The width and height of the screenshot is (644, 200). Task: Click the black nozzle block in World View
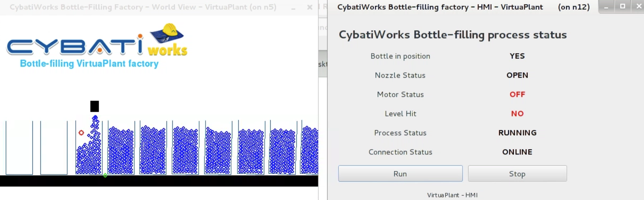click(x=94, y=106)
